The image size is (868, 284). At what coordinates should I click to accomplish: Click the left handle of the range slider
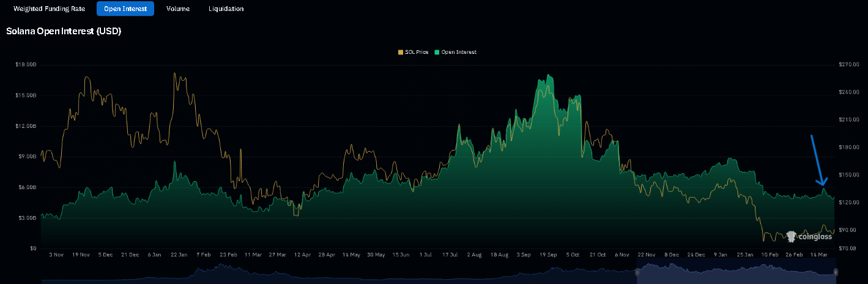[637, 271]
